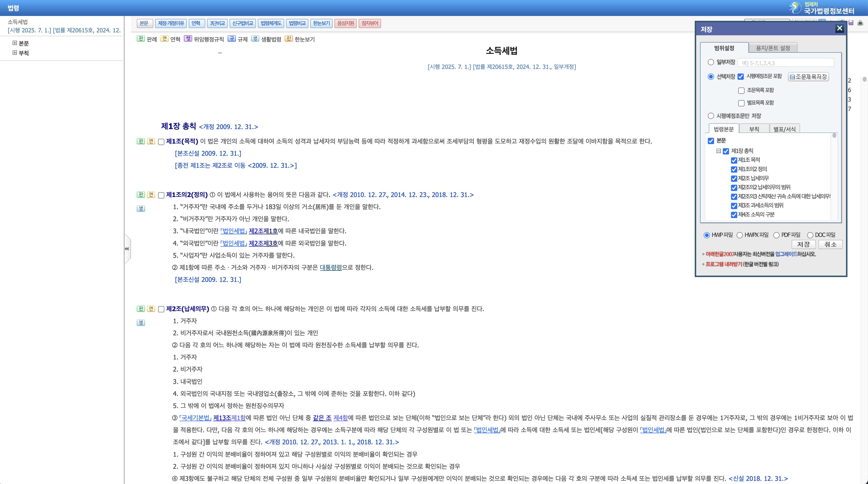Uncheck 시행예정조문 포함 checkbox
This screenshot has width=868, height=484.
(x=741, y=76)
